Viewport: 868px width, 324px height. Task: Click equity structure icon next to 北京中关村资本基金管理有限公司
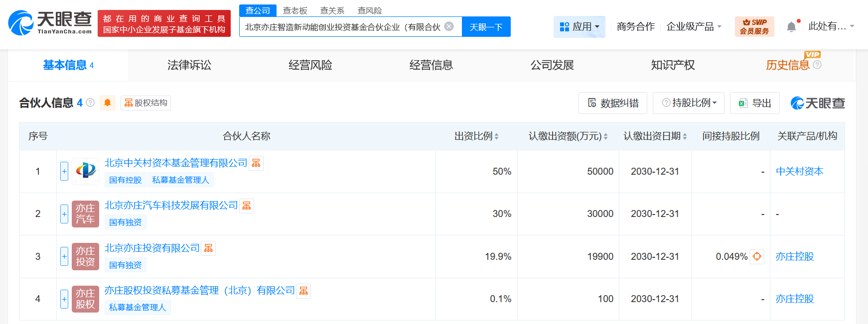tap(256, 163)
